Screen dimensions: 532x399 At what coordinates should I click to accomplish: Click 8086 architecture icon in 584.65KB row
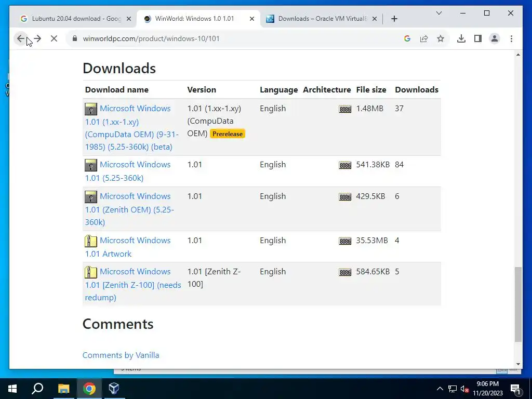click(345, 272)
